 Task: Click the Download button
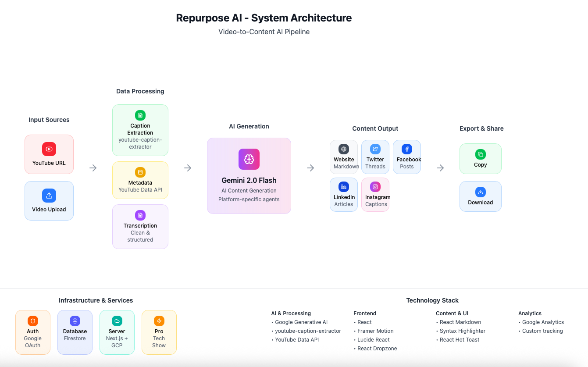[x=481, y=196]
